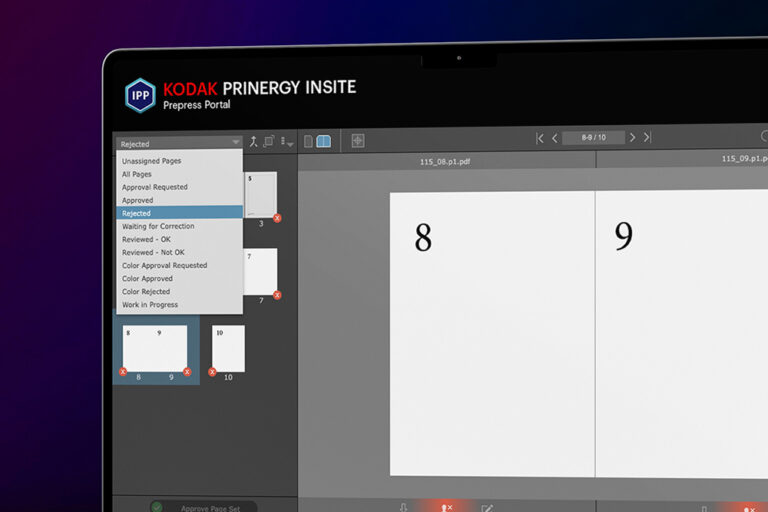The image size is (768, 512).
Task: Click the edit pencil icon under page 8
Action: [x=487, y=509]
